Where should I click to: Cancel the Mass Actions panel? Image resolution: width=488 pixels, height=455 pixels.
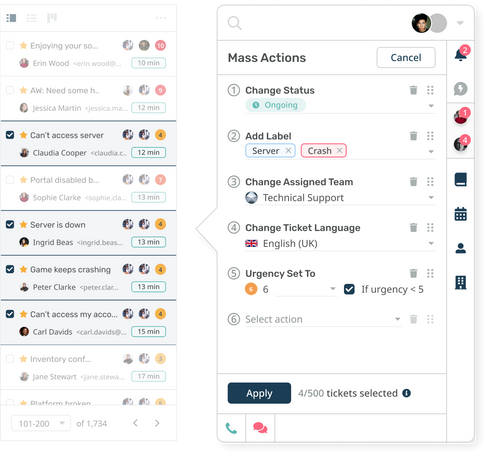(x=406, y=57)
